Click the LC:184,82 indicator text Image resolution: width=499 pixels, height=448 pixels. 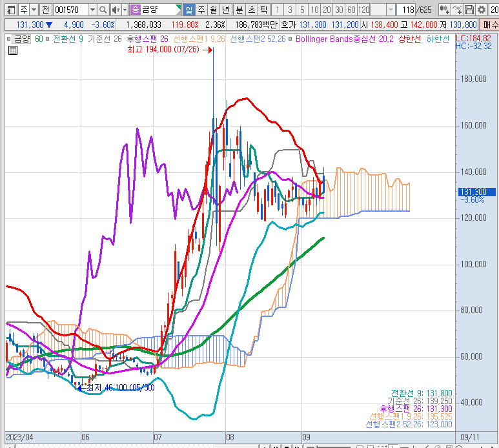click(474, 39)
